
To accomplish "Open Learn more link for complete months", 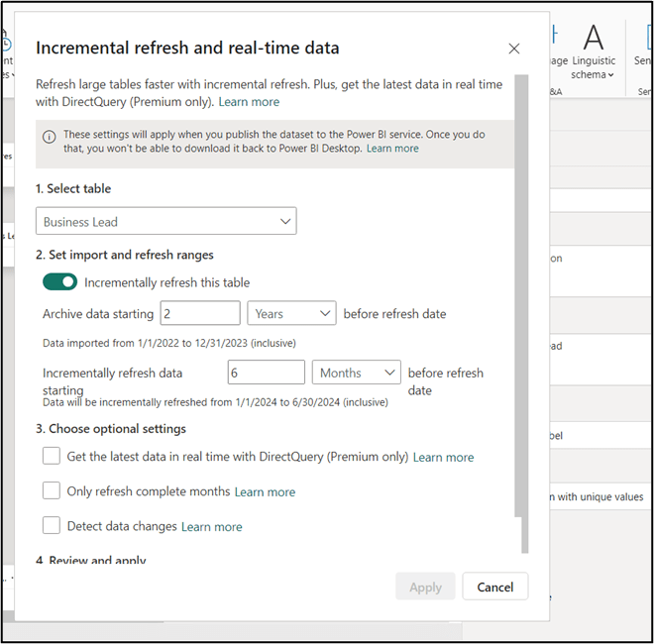I will coord(265,492).
